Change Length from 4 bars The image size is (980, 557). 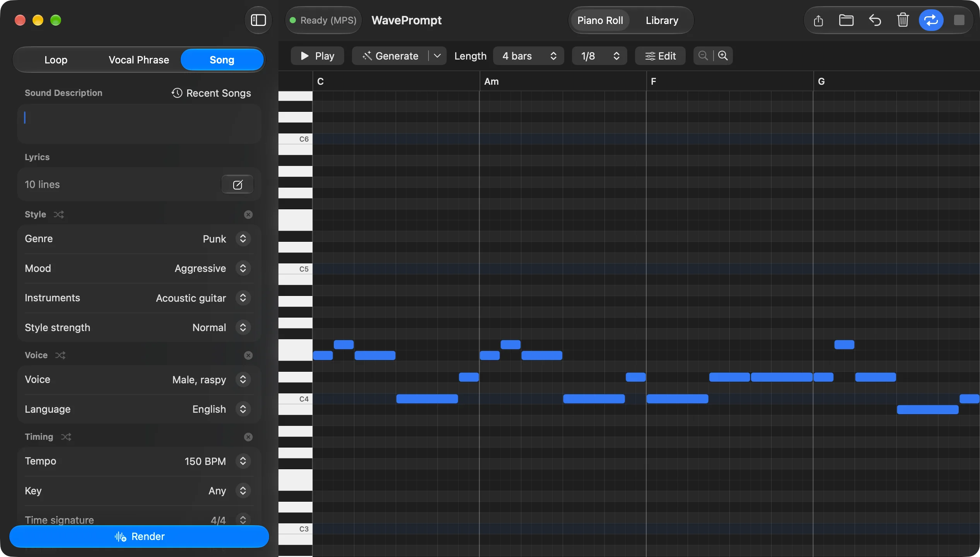tap(529, 56)
